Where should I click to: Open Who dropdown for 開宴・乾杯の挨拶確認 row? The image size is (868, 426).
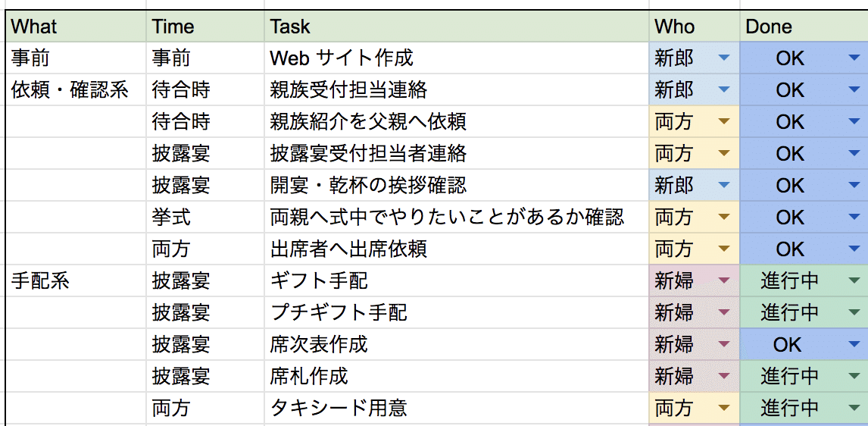pyautogui.click(x=723, y=186)
